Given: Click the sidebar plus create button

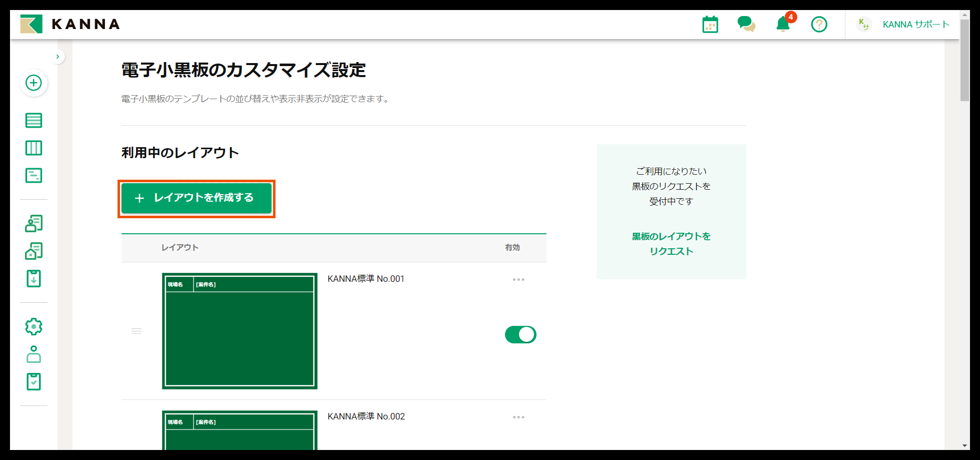Looking at the screenshot, I should coord(33,83).
